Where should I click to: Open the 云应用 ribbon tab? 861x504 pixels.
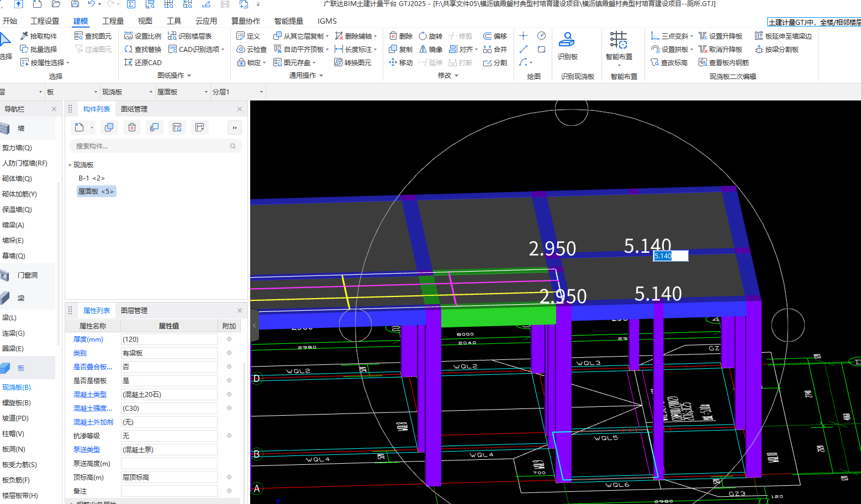(x=206, y=21)
